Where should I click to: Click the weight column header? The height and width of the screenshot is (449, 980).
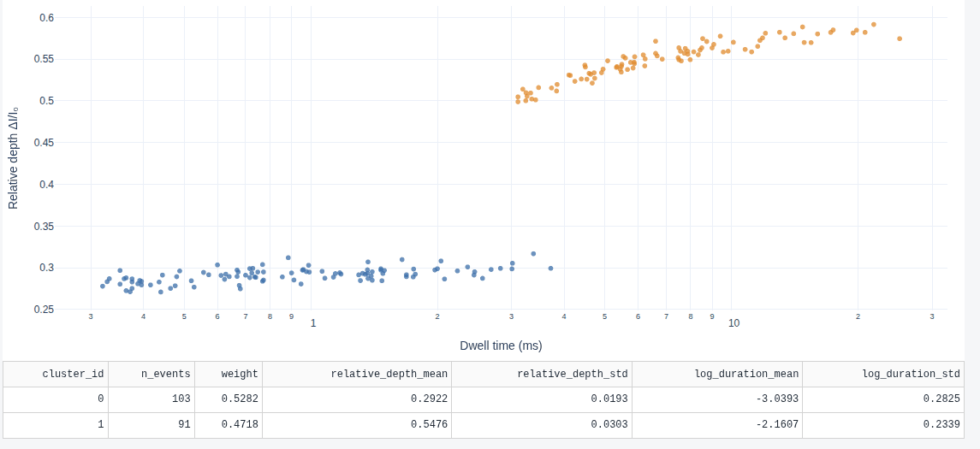coord(229,374)
